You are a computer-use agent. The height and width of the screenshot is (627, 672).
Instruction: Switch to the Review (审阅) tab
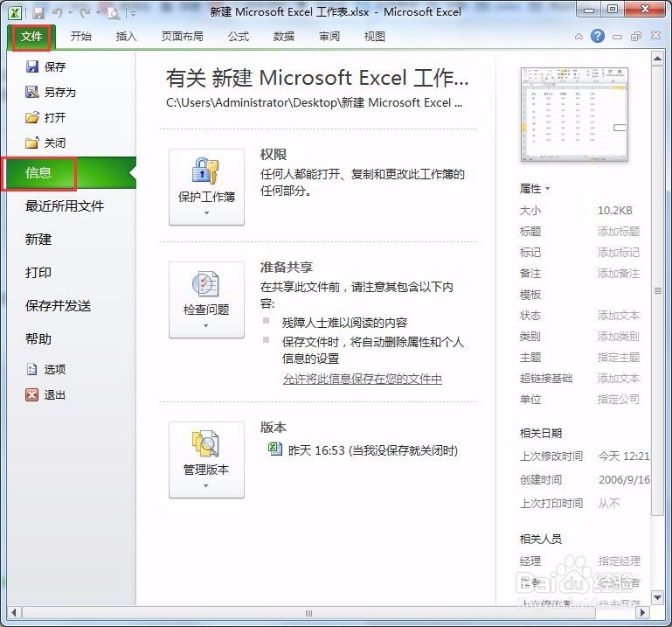pos(329,37)
